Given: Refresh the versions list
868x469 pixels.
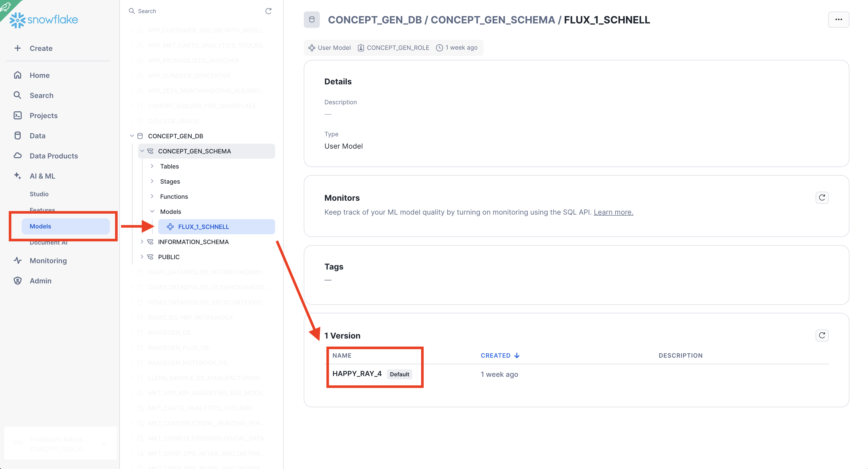Looking at the screenshot, I should tap(822, 335).
